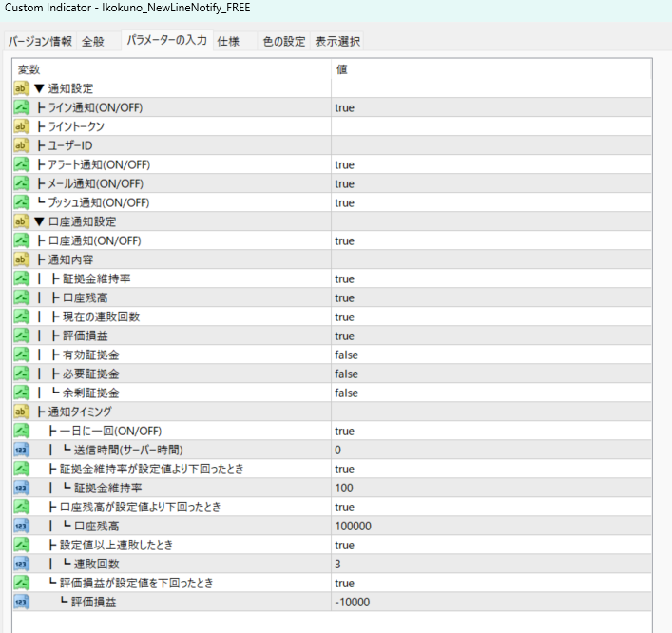Screen dimensions: 672x633
Task: Click the string icon beside 口座通知設定
Action: pos(22,221)
